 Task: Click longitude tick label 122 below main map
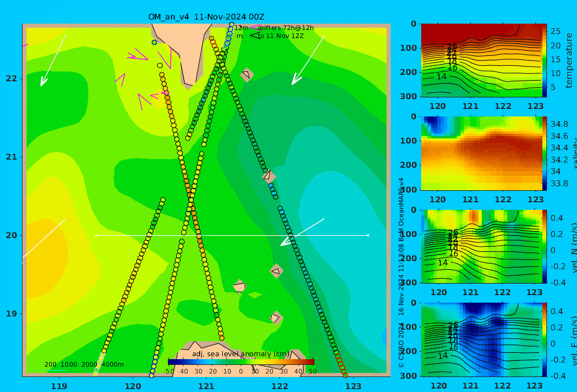point(280,386)
